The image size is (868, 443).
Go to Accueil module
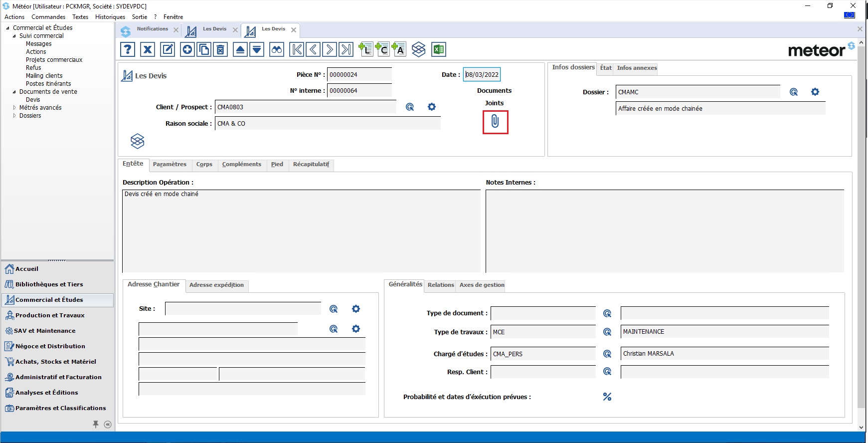click(x=57, y=269)
